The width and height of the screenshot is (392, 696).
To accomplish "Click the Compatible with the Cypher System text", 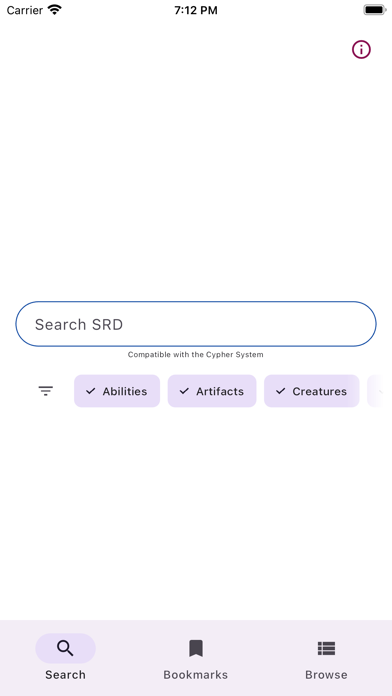I will click(196, 355).
